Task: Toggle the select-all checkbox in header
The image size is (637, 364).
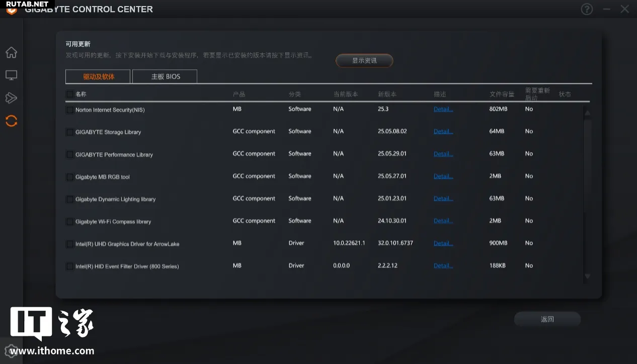Action: pyautogui.click(x=70, y=94)
